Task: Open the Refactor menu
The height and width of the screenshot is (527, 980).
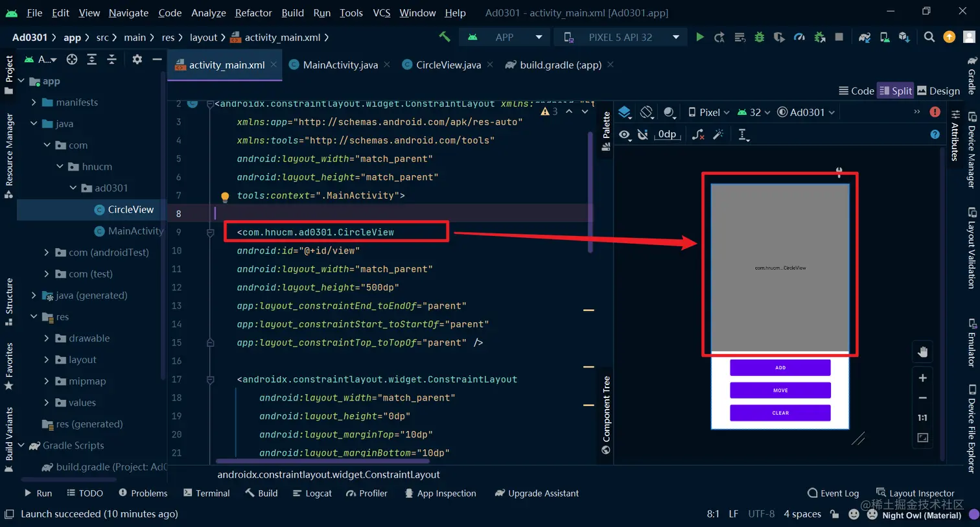Action: point(253,12)
